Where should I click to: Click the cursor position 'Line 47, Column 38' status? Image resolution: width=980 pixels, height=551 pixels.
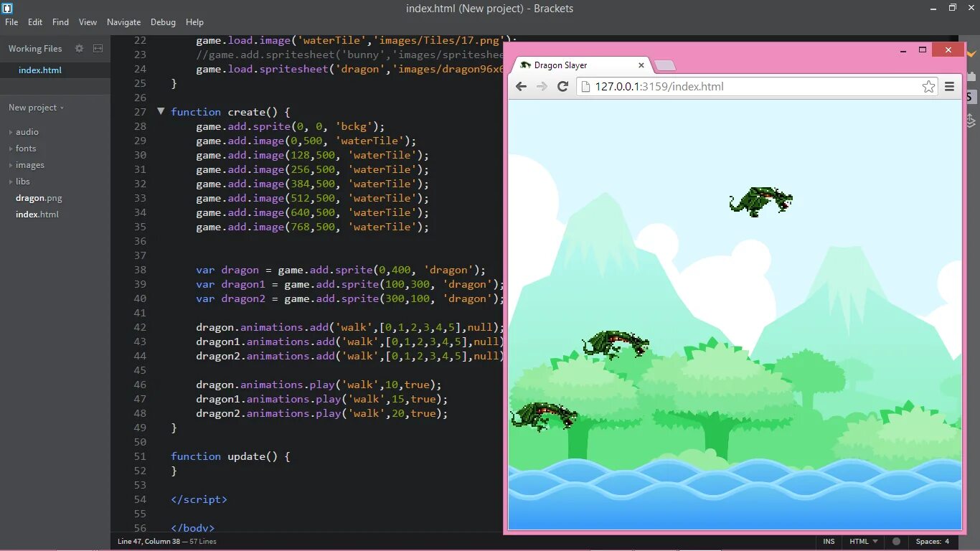pyautogui.click(x=149, y=542)
